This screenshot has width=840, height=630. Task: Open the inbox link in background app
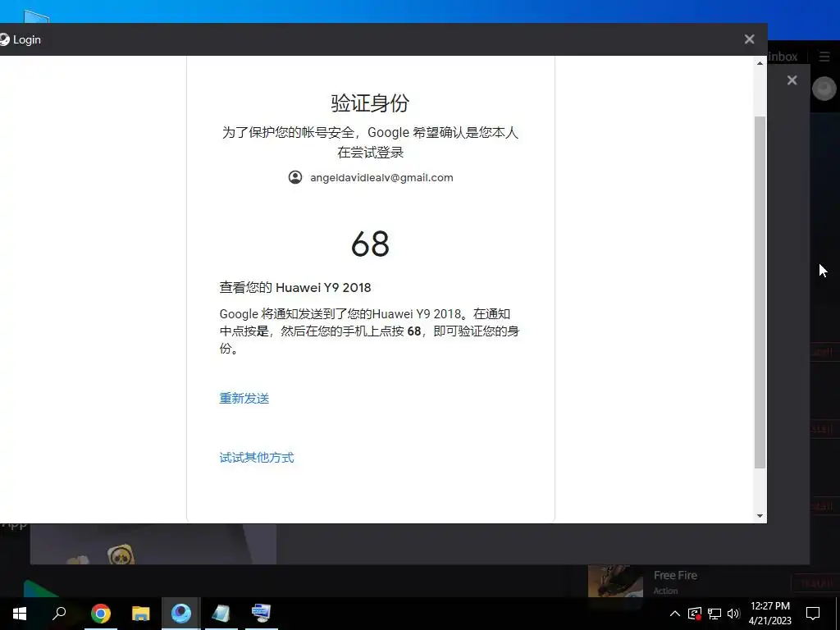[783, 57]
